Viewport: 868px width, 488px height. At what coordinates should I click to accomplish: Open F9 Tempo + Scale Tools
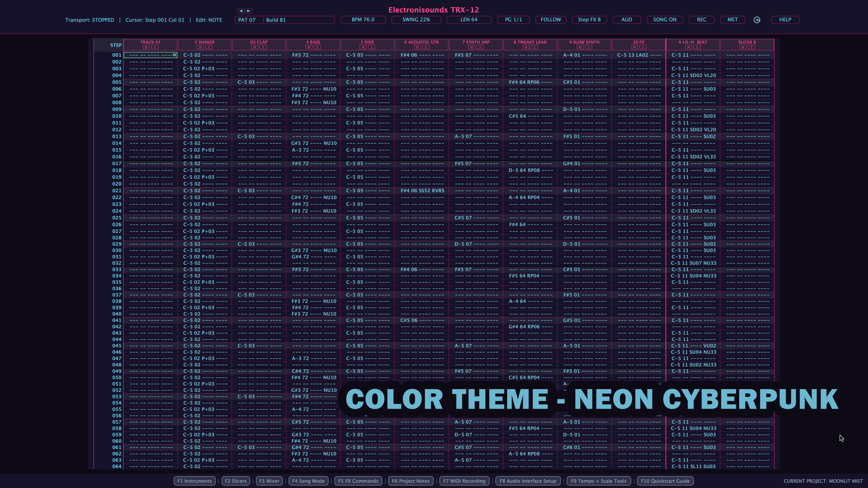599,481
